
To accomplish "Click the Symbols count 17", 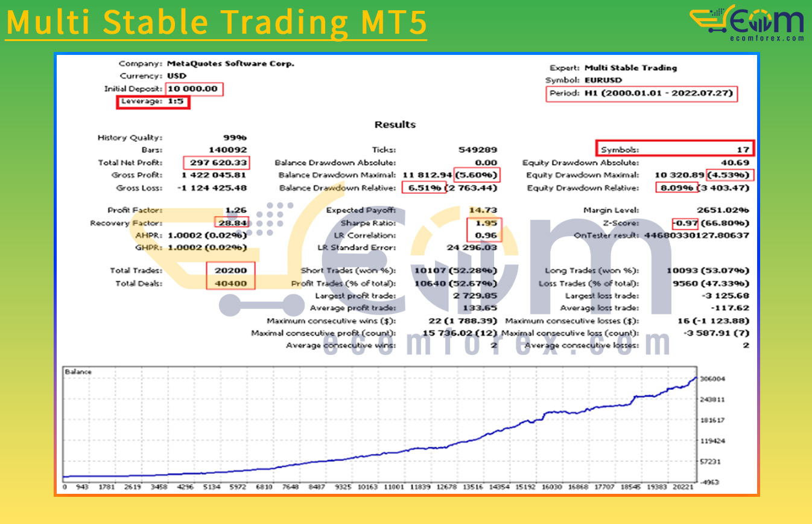I will (743, 149).
